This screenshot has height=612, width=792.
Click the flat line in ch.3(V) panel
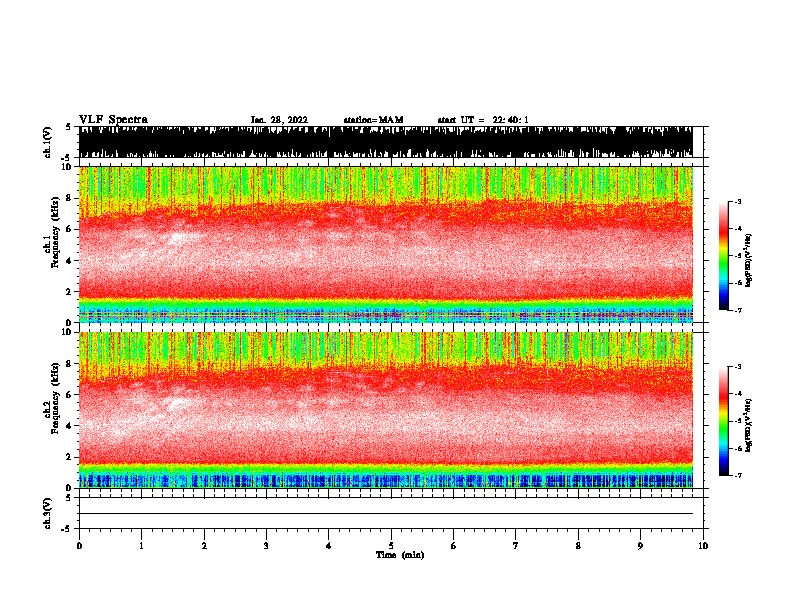coord(386,514)
